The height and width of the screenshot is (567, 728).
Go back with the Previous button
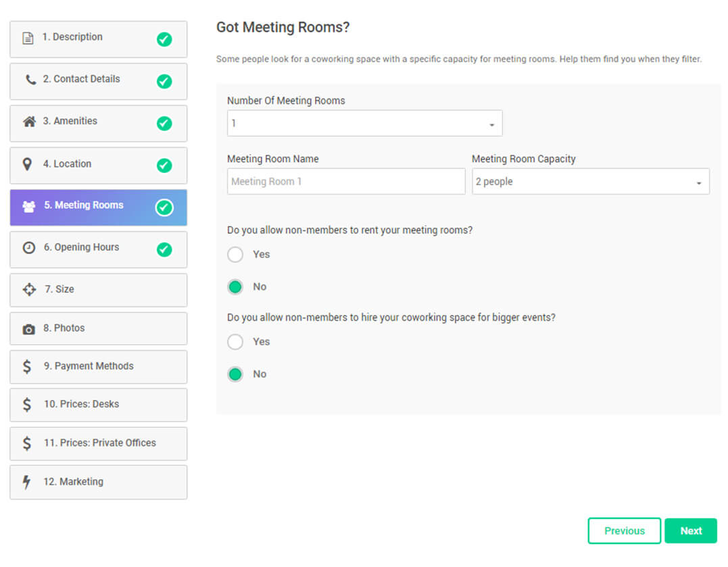click(624, 531)
